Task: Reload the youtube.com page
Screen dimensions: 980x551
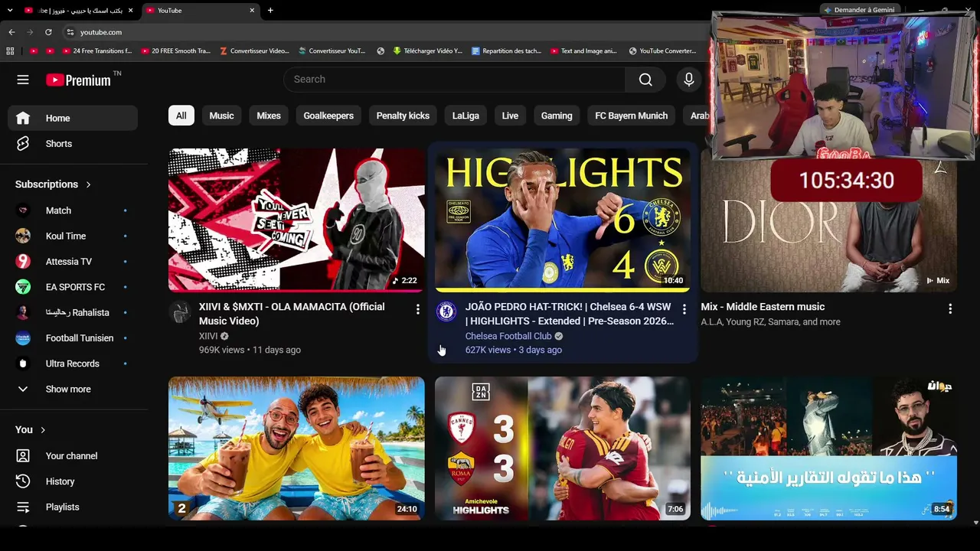Action: tap(48, 32)
